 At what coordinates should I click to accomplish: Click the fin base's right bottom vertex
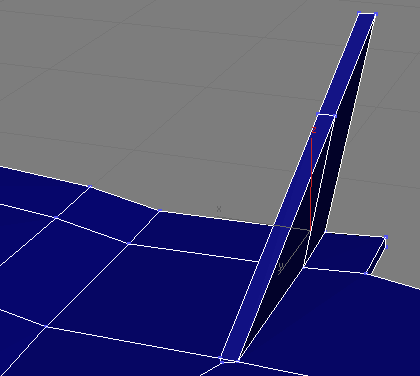(x=238, y=361)
